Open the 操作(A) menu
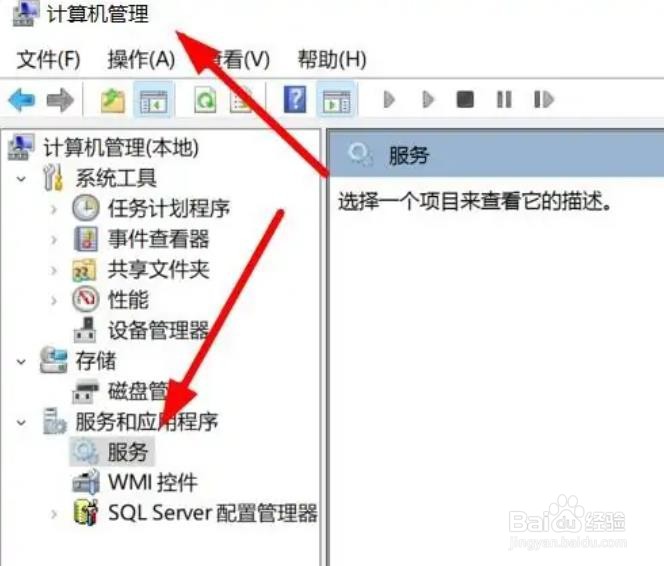The image size is (664, 566). [x=141, y=59]
